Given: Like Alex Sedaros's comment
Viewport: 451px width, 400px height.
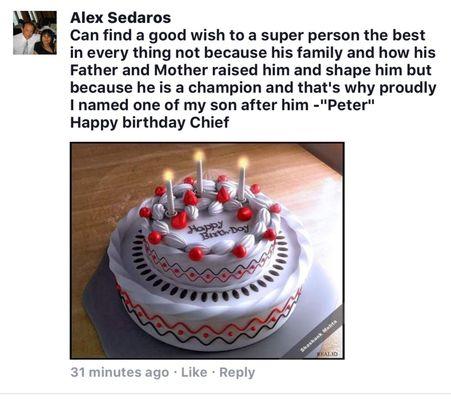Looking at the screenshot, I should (x=194, y=372).
